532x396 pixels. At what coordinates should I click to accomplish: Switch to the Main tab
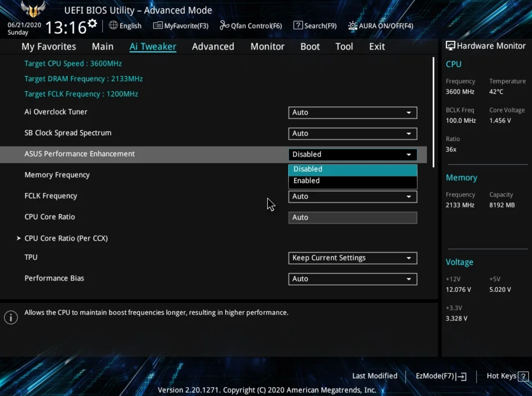103,47
